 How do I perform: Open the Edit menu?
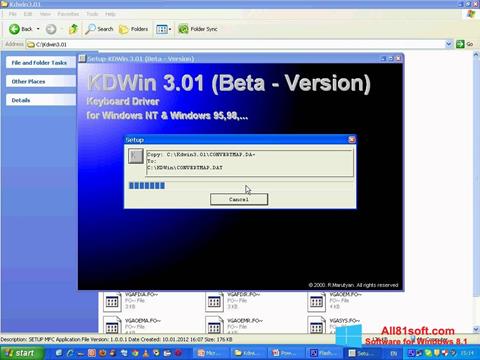tap(28, 14)
